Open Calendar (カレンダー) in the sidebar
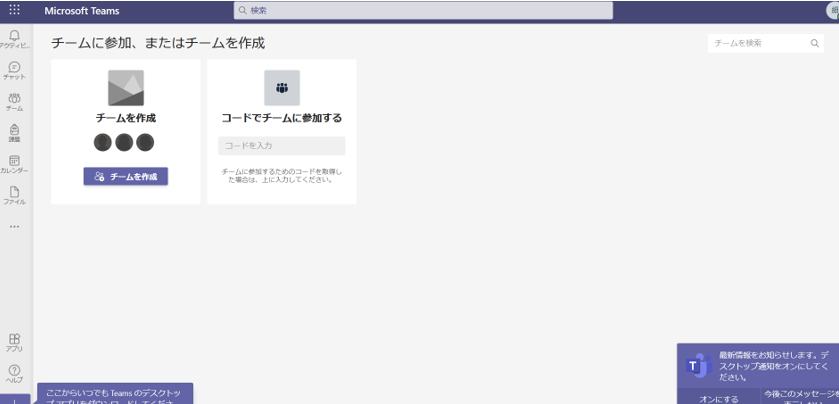Viewport: 839px width, 404px height. tap(14, 164)
